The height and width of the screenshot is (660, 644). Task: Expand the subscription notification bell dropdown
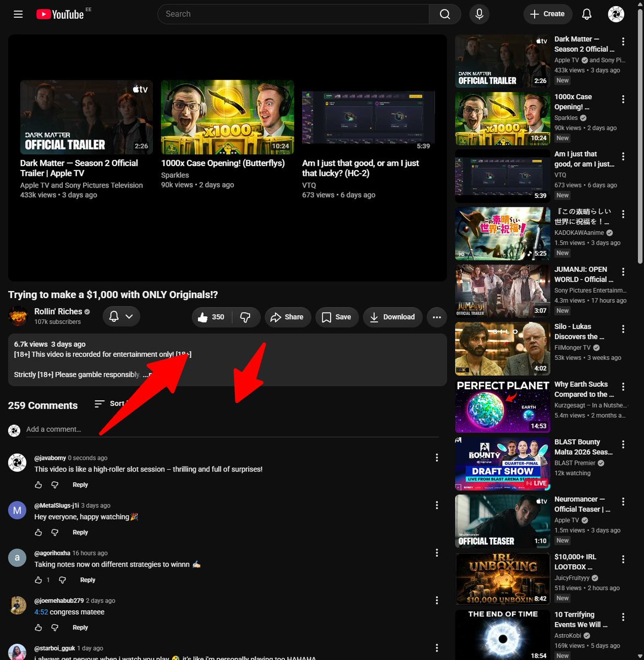coord(121,316)
